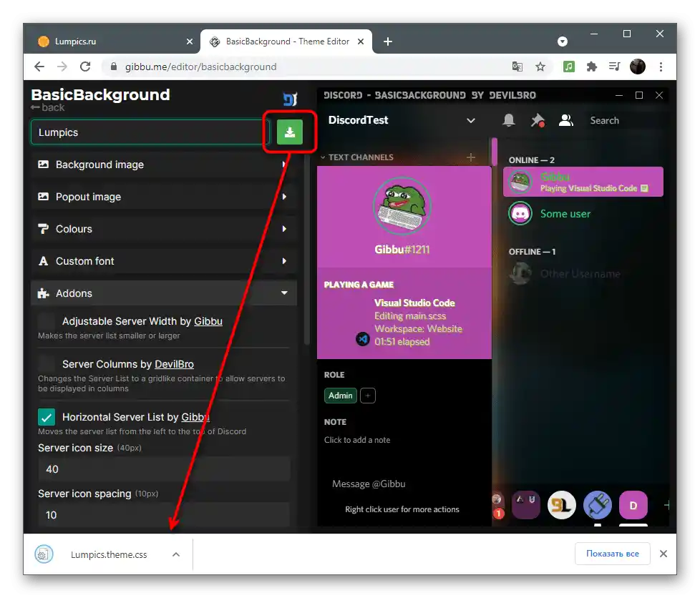700x598 pixels.
Task: Toggle the member list icon
Action: (565, 120)
